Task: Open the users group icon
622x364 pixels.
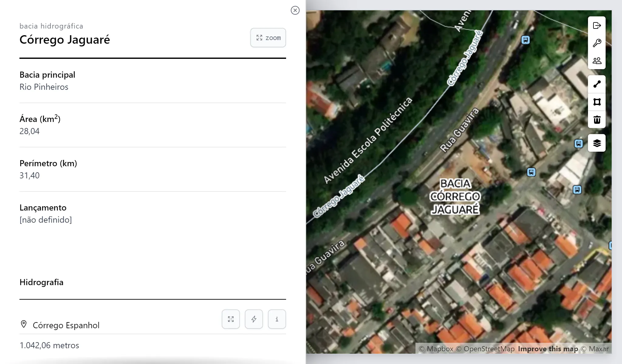Action: [597, 61]
